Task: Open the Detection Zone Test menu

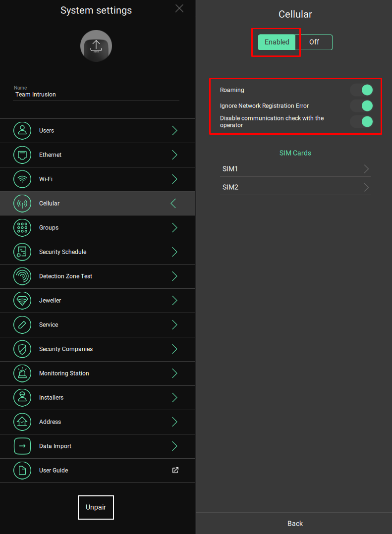Action: [x=98, y=276]
